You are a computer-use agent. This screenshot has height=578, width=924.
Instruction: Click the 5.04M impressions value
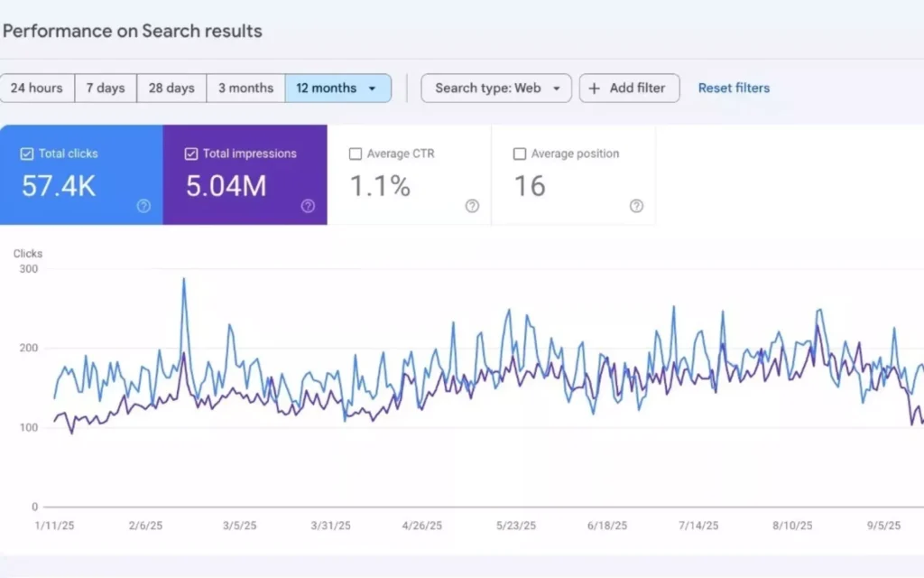click(x=226, y=186)
